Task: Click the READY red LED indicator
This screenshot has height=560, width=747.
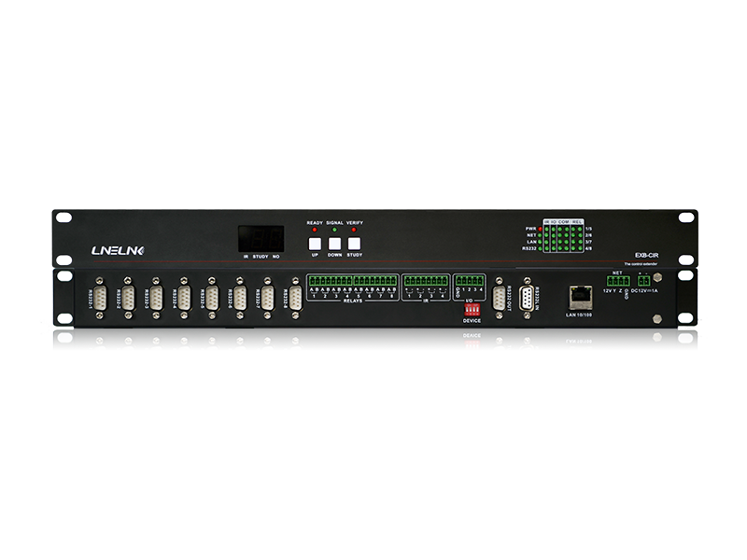Action: click(315, 230)
